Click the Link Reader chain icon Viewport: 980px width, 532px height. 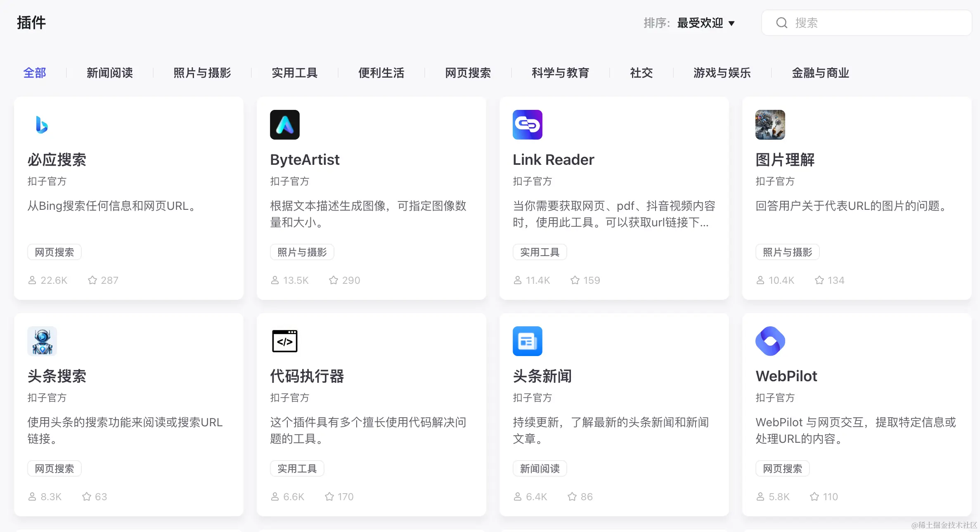[x=527, y=125]
